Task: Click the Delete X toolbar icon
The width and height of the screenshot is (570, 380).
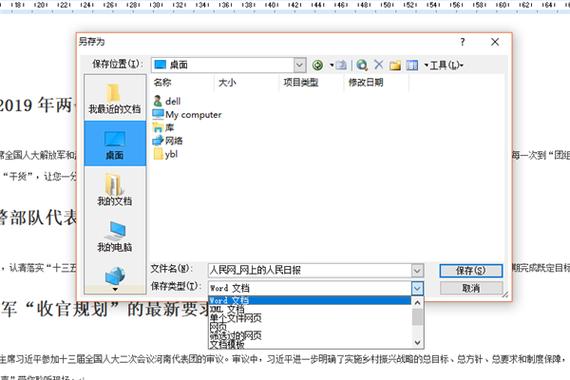Action: [x=378, y=65]
